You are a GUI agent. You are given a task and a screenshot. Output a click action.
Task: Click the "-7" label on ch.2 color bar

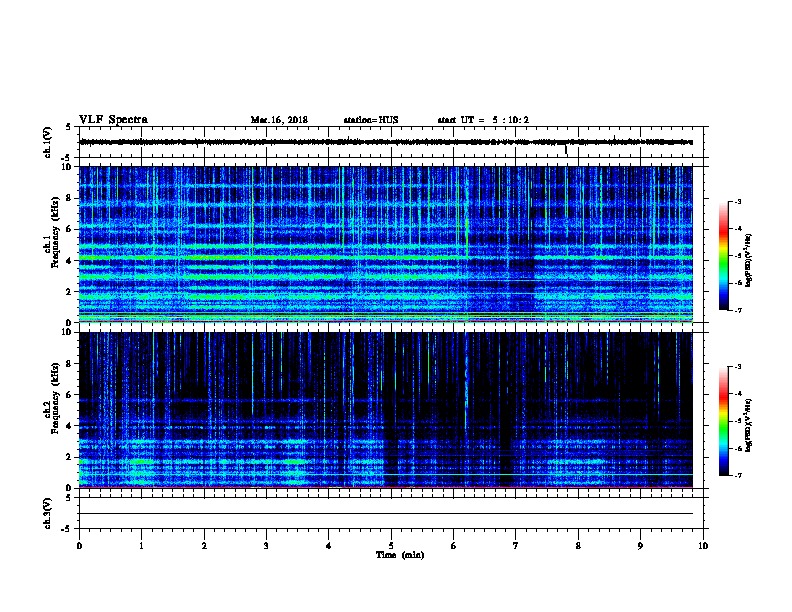coord(738,475)
